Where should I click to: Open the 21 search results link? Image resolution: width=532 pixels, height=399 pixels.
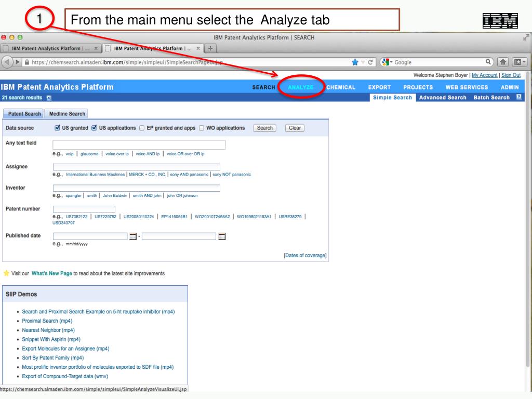pyautogui.click(x=22, y=98)
